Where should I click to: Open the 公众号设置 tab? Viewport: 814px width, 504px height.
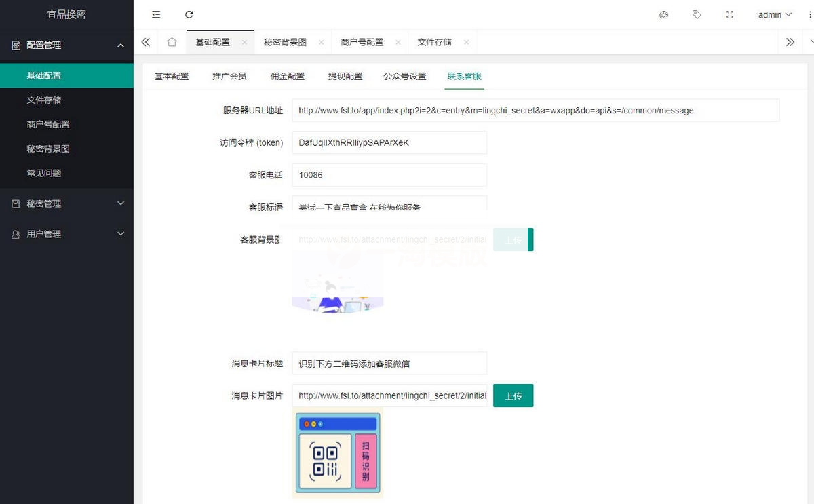pyautogui.click(x=406, y=76)
